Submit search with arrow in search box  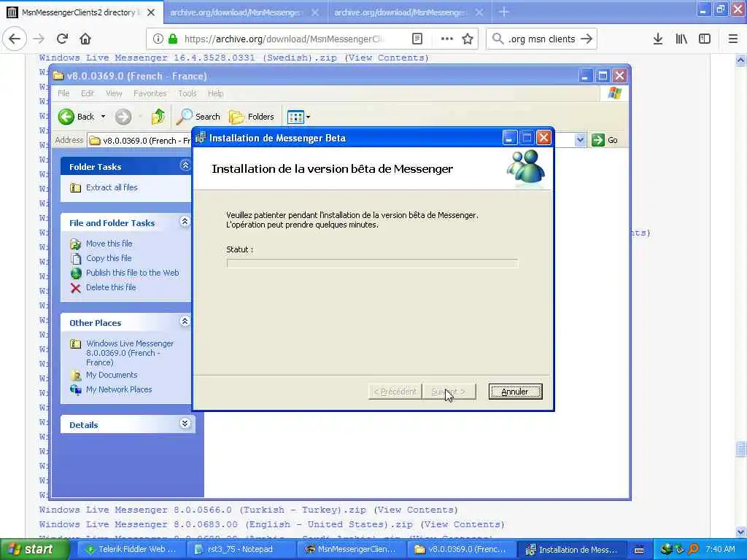click(x=587, y=39)
